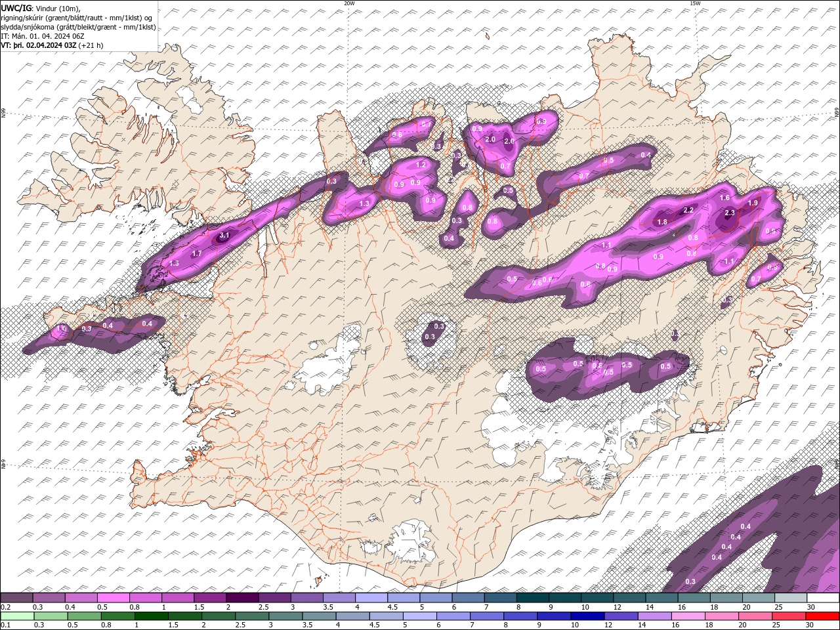Pick the red swatch ending the lower legend row
The height and width of the screenshot is (630, 840).
tap(822, 616)
